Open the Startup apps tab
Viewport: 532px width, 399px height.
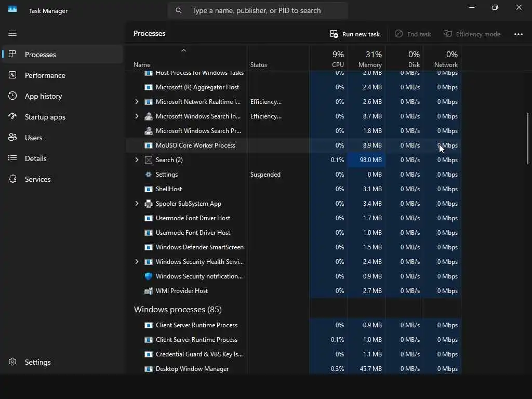(62, 117)
